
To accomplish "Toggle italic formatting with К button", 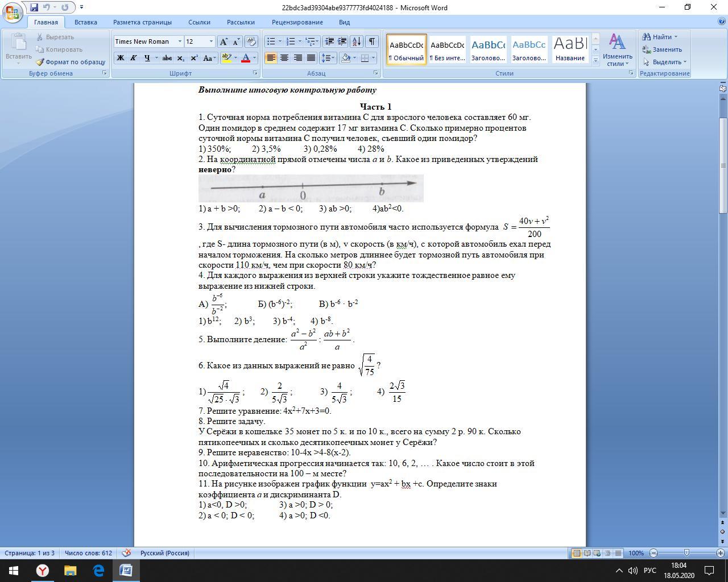I will pos(134,58).
